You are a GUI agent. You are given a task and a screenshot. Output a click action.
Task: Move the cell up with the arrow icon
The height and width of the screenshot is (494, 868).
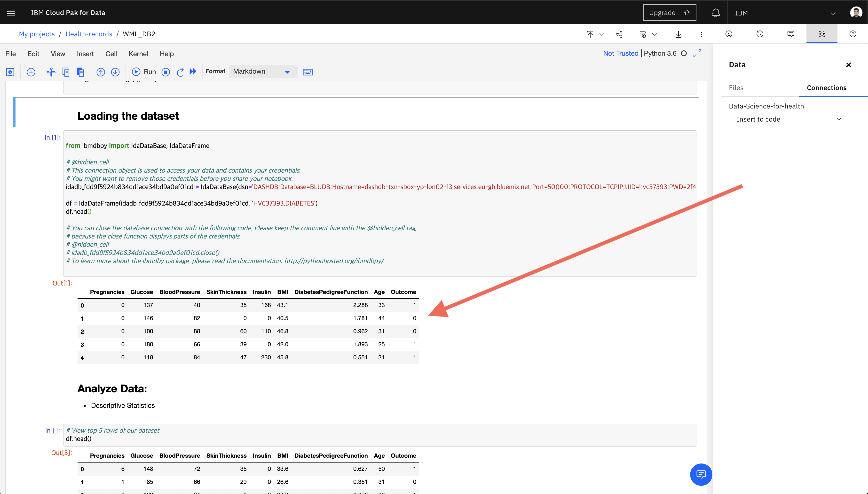click(101, 72)
